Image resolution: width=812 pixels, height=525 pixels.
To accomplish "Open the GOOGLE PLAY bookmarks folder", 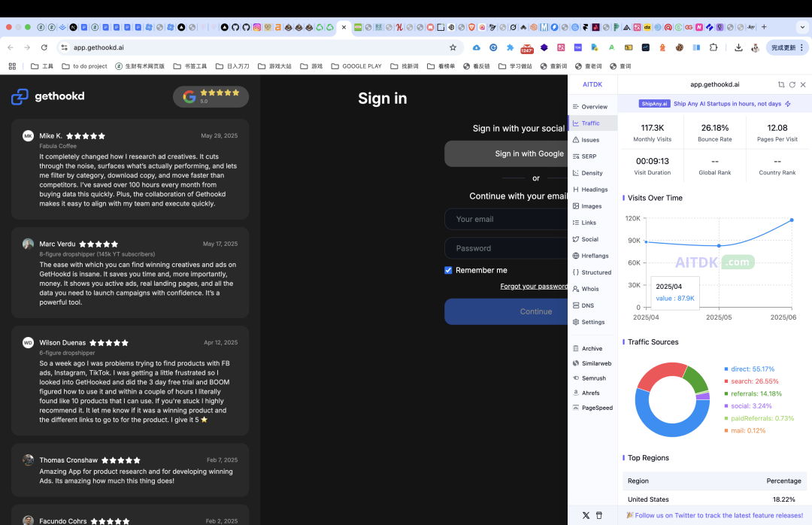I will pos(356,66).
